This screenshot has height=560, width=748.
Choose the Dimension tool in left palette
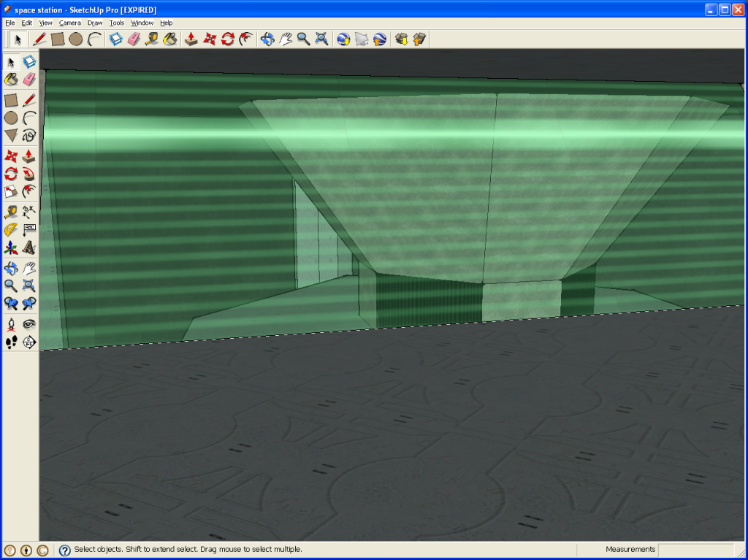(29, 211)
